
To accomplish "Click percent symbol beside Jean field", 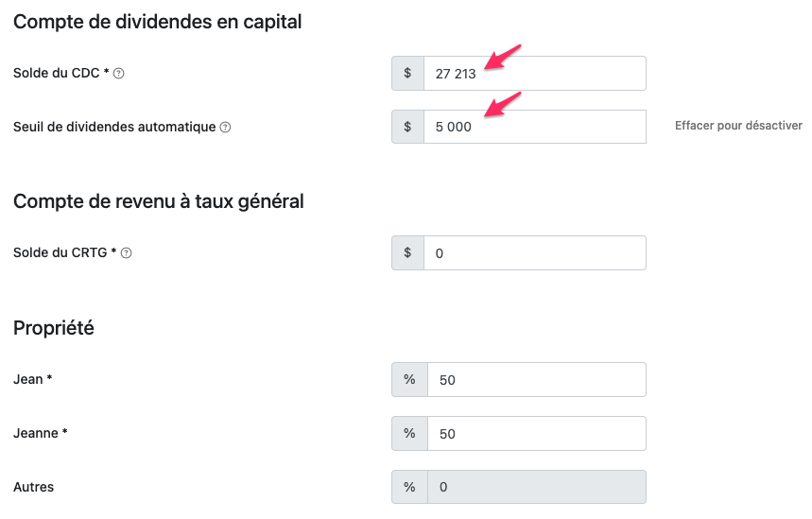I will [409, 380].
